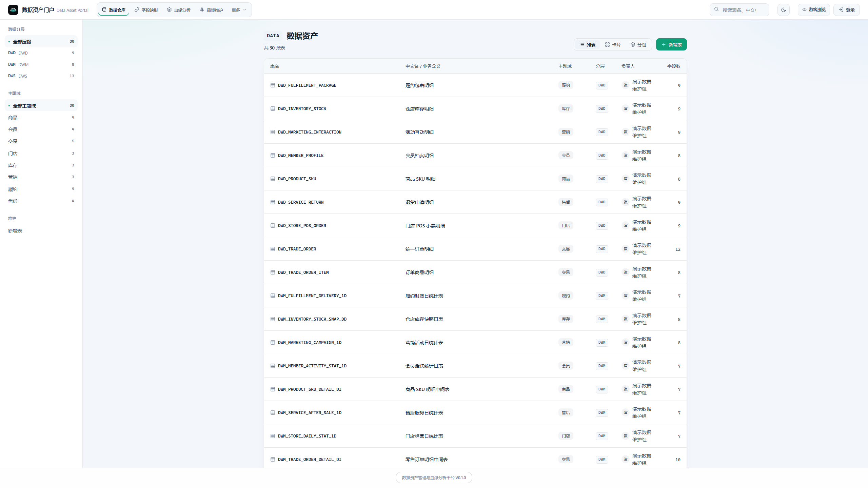Click the table icon beside DWM_STORE_DAILY_STAT_1D
The width and height of the screenshot is (868, 488).
(273, 436)
